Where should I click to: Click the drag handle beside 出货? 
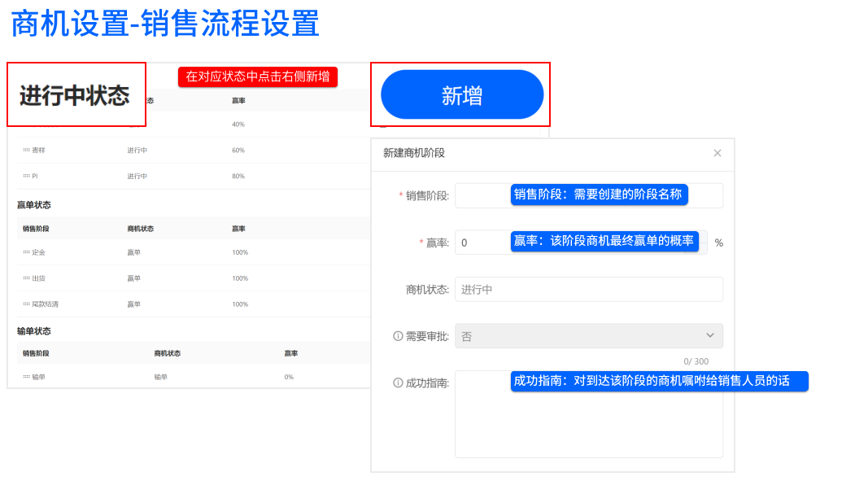pos(26,278)
